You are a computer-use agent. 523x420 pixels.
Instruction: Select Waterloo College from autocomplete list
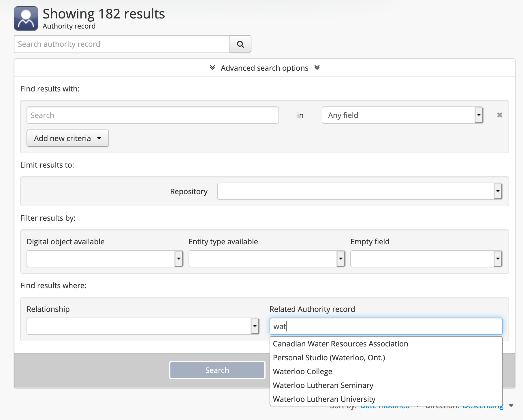[x=302, y=372]
